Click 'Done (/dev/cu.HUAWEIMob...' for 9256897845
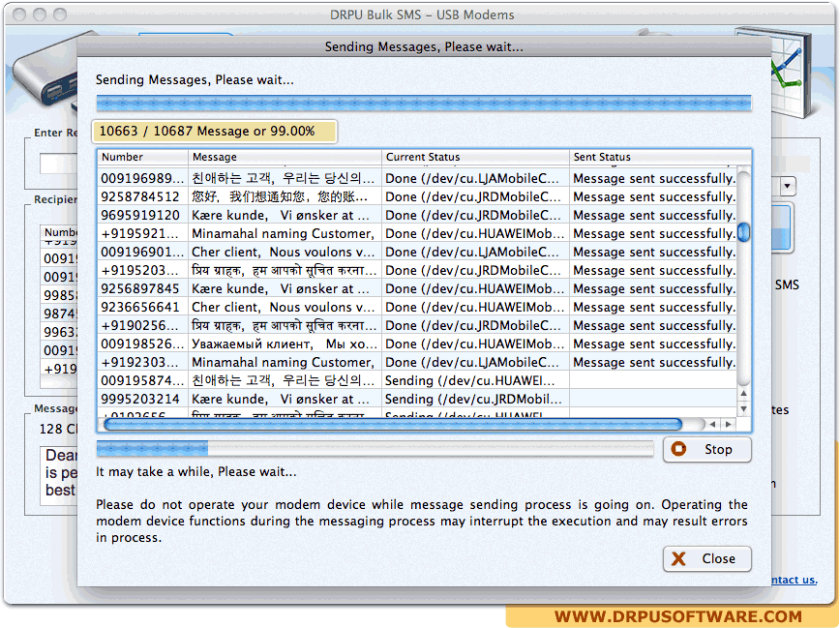This screenshot has height=628, width=840. pos(475,288)
